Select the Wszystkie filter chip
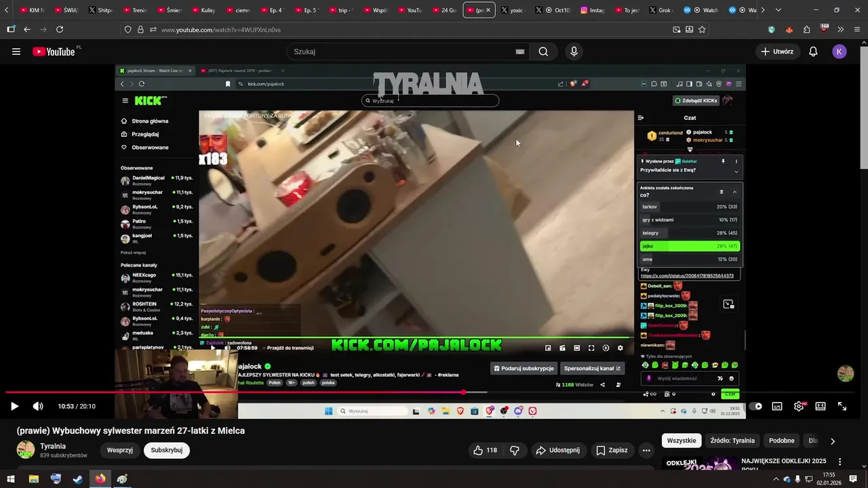The height and width of the screenshot is (488, 868). tap(682, 441)
